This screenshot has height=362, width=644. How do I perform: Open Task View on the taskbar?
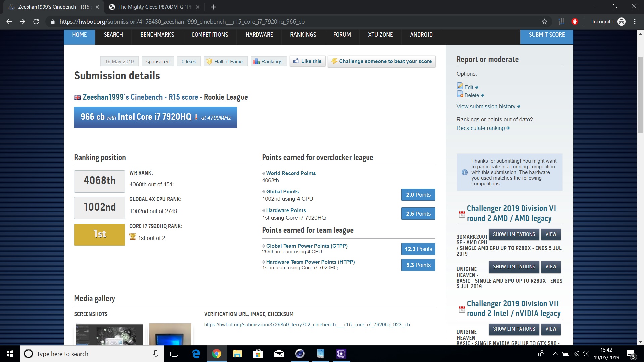(174, 354)
